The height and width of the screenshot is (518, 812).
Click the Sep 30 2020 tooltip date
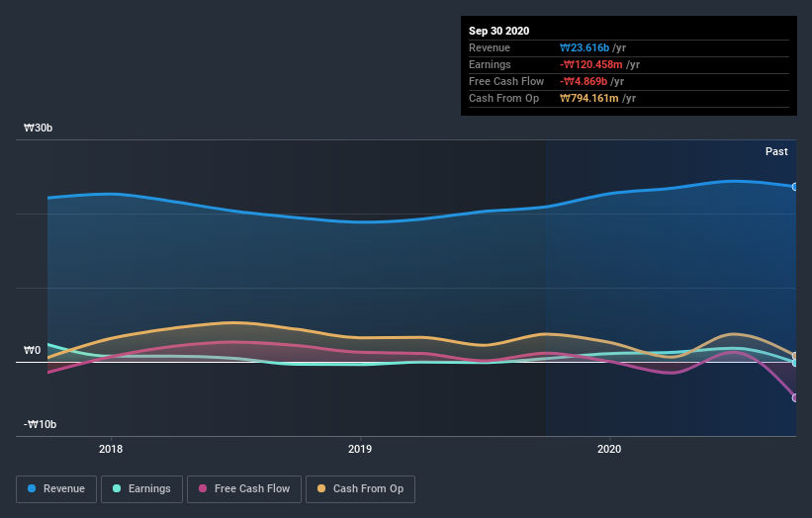click(499, 31)
